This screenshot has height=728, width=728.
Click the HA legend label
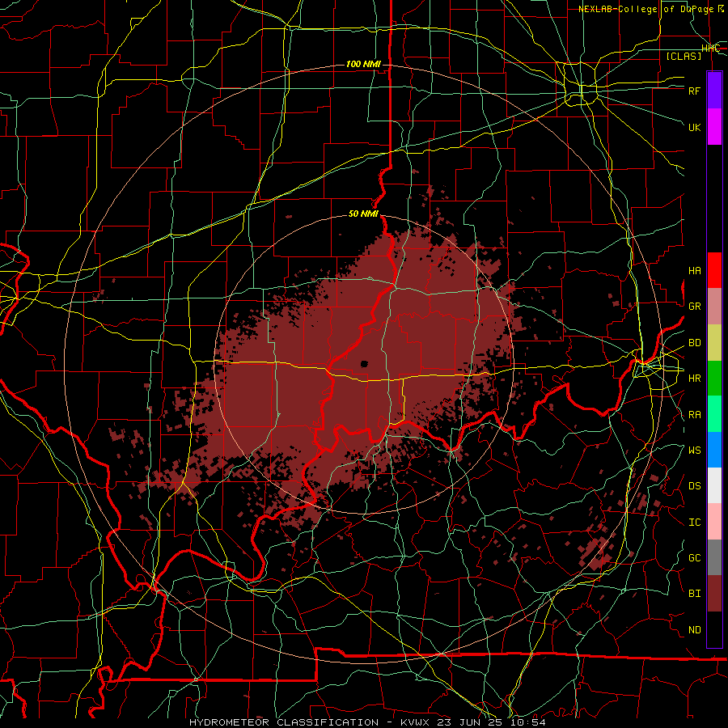[695, 271]
